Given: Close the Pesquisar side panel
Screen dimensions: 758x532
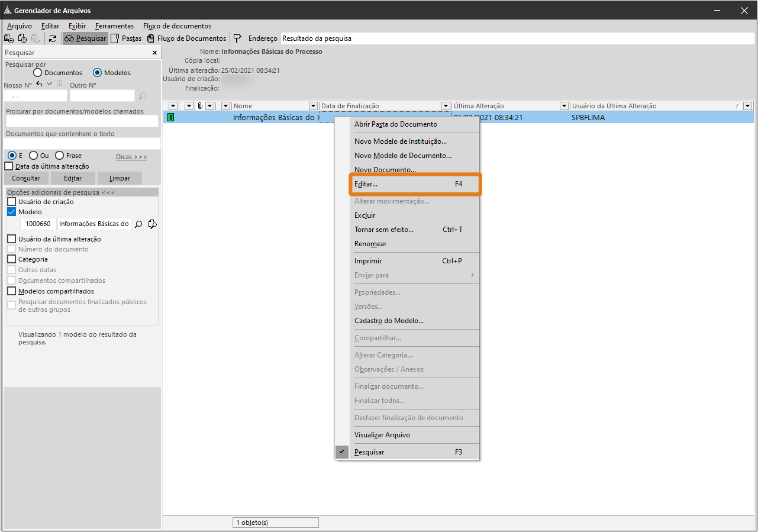Looking at the screenshot, I should click(155, 53).
